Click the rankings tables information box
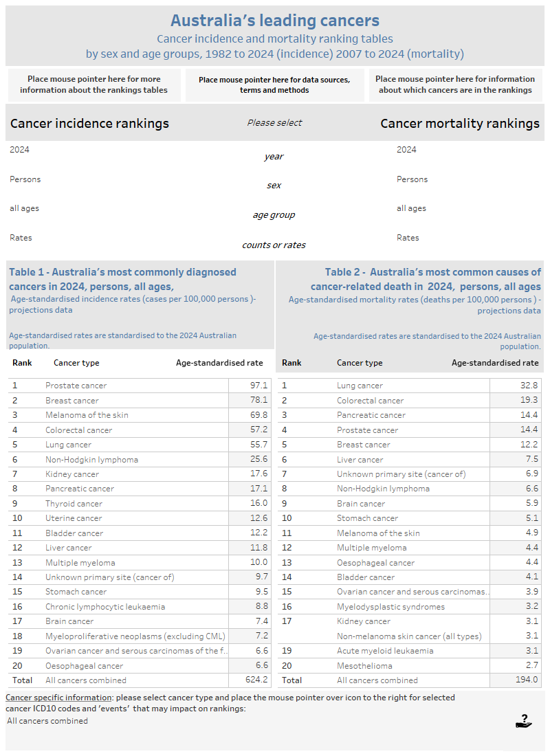The image size is (550, 756). pyautogui.click(x=93, y=85)
